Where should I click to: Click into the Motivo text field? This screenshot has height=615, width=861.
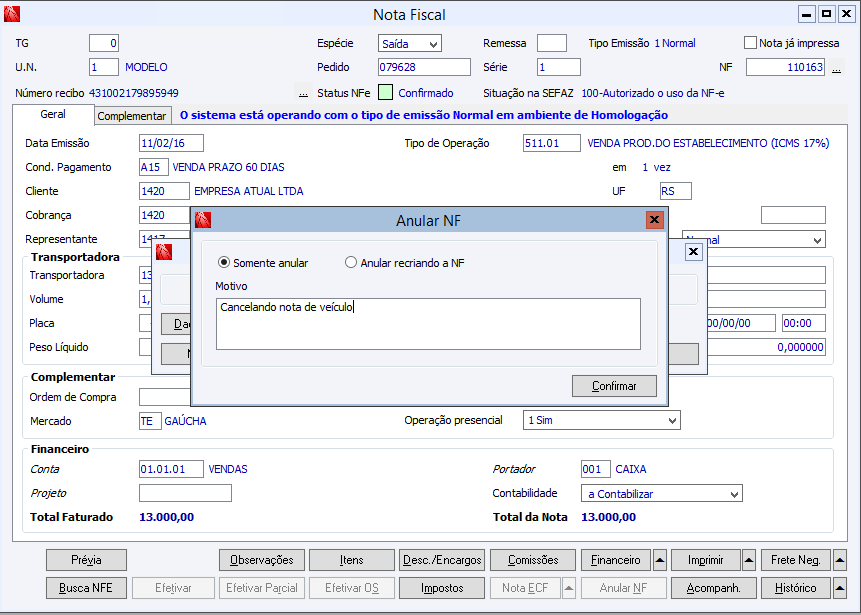click(428, 324)
